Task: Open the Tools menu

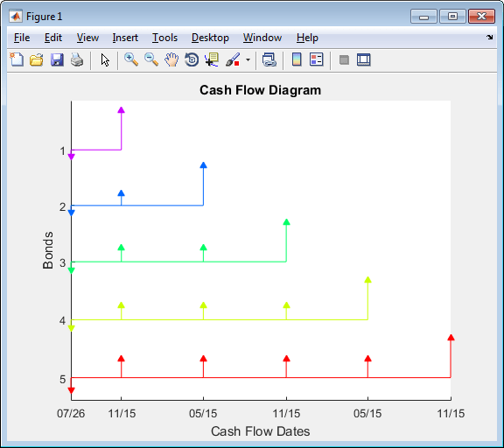Action: (x=164, y=38)
